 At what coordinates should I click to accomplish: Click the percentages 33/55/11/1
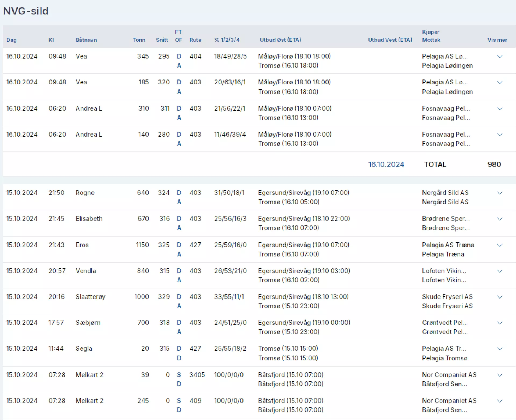pyautogui.click(x=229, y=297)
